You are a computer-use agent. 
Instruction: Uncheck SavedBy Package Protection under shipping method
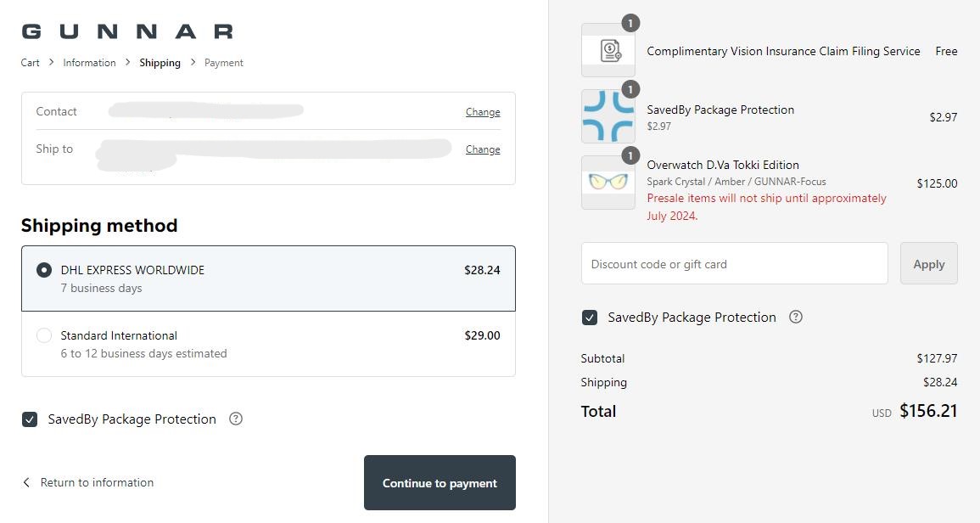pyautogui.click(x=30, y=419)
